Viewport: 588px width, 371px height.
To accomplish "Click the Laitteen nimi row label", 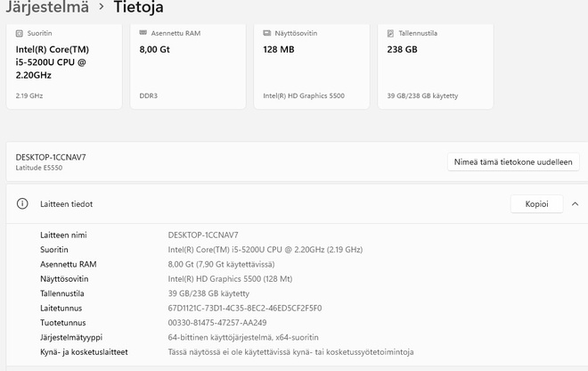I will click(x=63, y=235).
